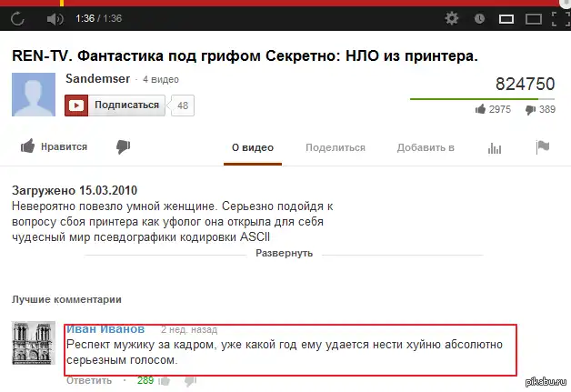The width and height of the screenshot is (571, 392).
Task: Open the Поделиться tab
Action: (336, 147)
